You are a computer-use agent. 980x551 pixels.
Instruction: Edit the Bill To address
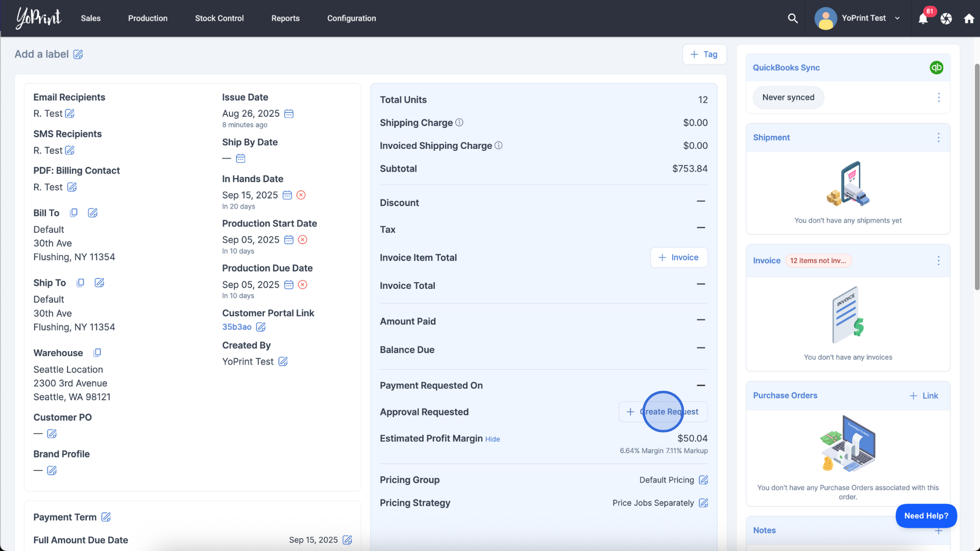point(92,213)
